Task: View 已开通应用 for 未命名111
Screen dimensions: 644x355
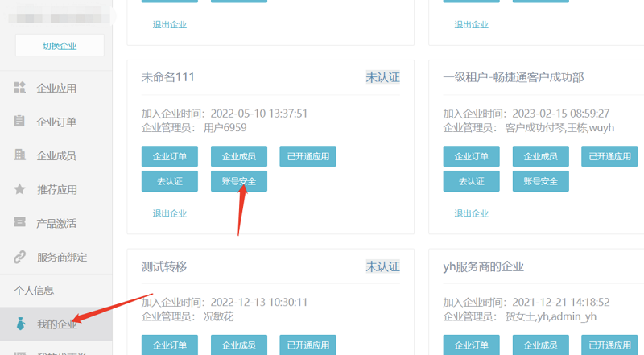Action: (308, 156)
